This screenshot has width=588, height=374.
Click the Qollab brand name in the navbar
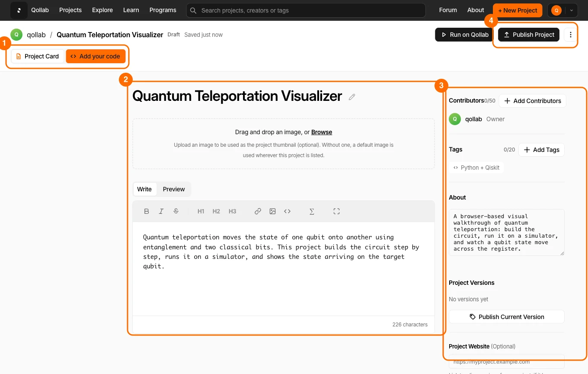[x=40, y=10]
